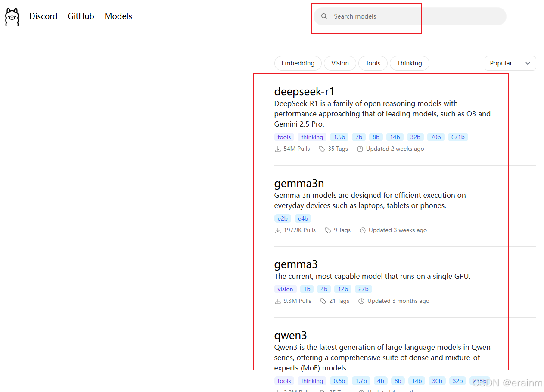Click the Updated 3 months ago text
This screenshot has width=544, height=392.
point(398,301)
